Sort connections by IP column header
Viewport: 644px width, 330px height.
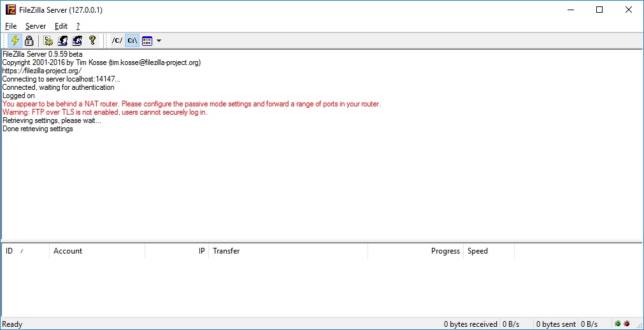(x=177, y=250)
